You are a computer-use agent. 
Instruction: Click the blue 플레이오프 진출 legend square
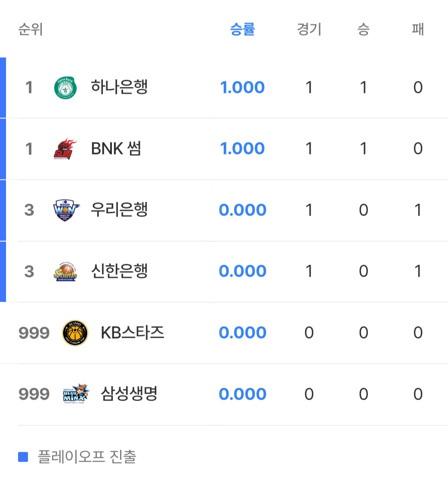(23, 457)
